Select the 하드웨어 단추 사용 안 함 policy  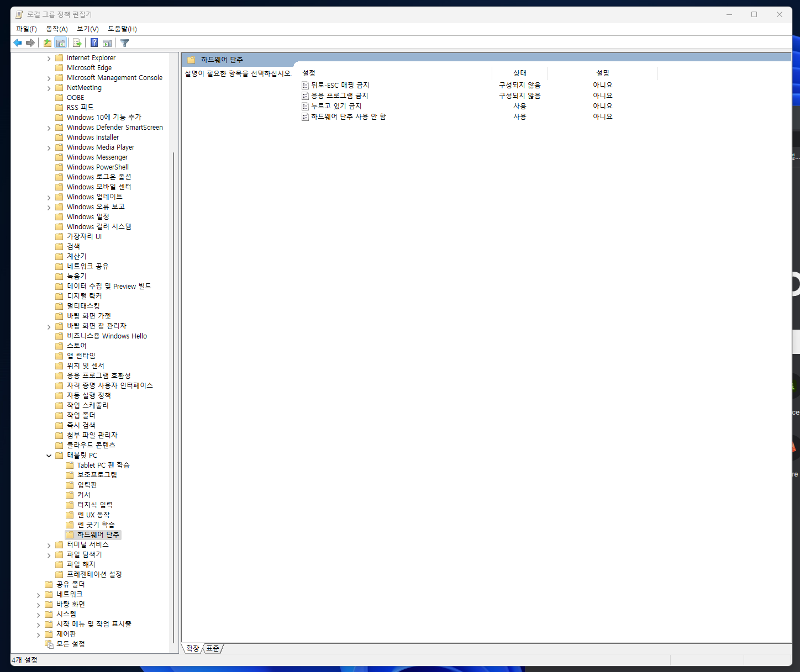click(349, 117)
